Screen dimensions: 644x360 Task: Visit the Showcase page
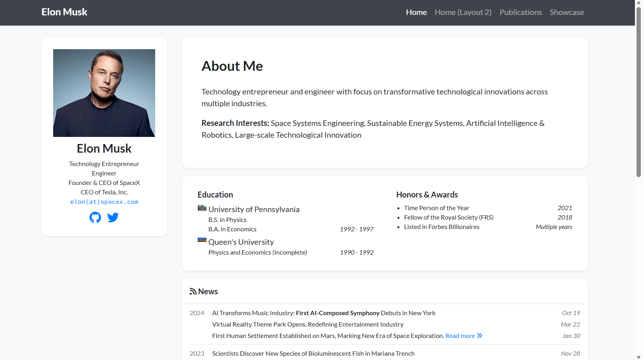click(x=566, y=13)
